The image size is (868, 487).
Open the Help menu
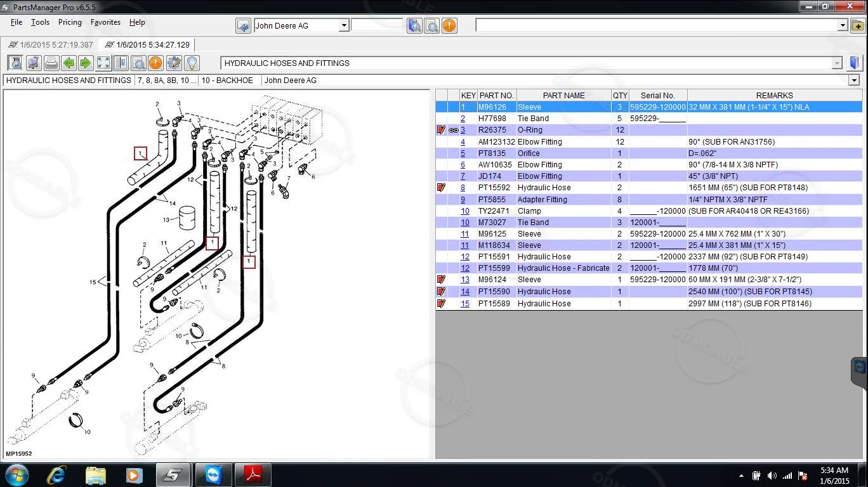coord(137,22)
